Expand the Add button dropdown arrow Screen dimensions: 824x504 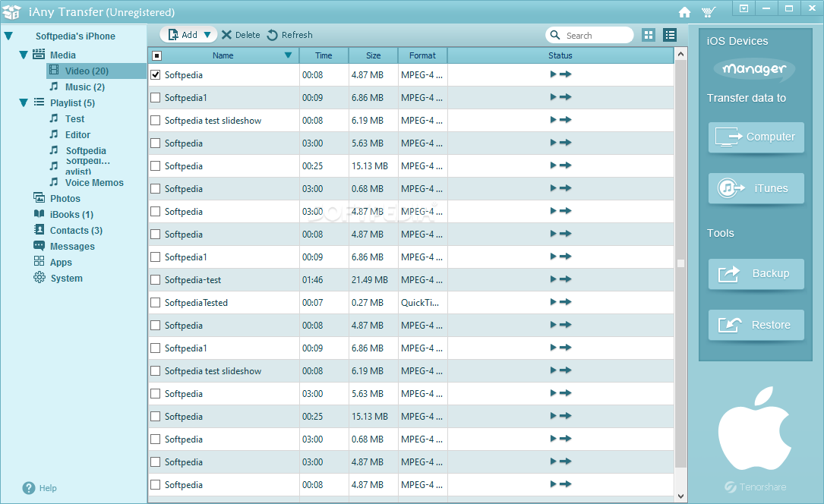(207, 35)
